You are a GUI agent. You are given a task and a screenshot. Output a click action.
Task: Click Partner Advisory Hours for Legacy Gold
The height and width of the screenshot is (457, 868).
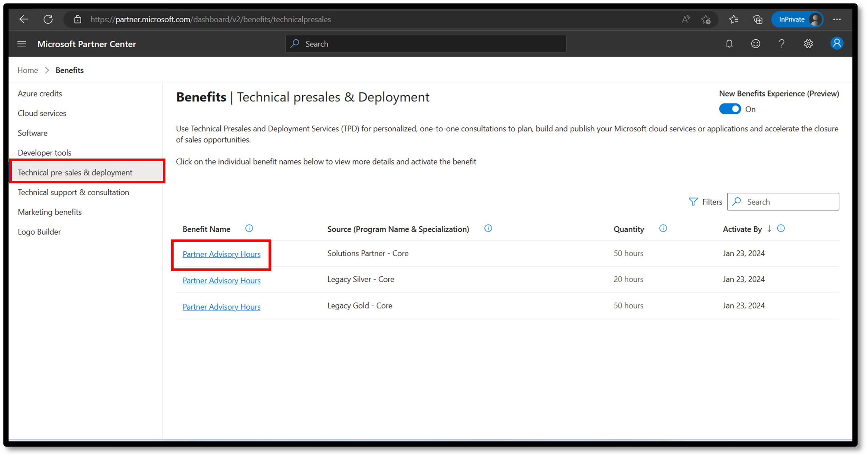click(221, 306)
